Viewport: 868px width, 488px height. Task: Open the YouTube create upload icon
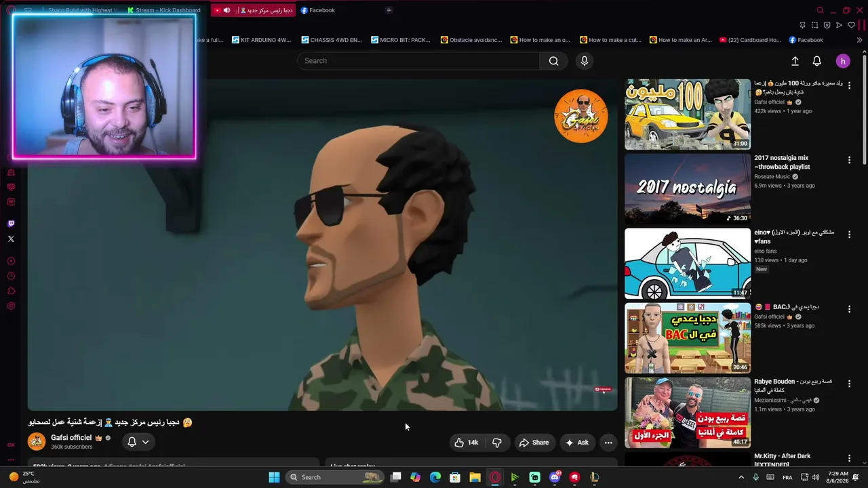(795, 61)
